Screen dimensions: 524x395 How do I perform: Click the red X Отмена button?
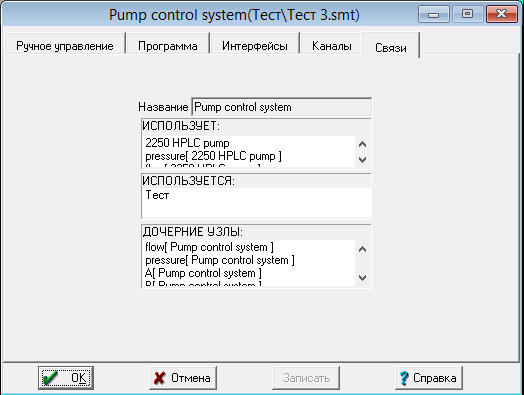(183, 378)
